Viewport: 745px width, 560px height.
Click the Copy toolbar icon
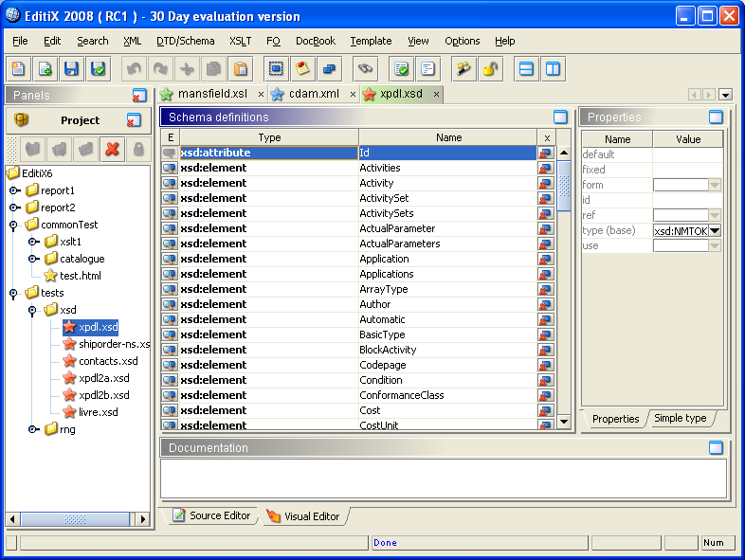pos(213,69)
